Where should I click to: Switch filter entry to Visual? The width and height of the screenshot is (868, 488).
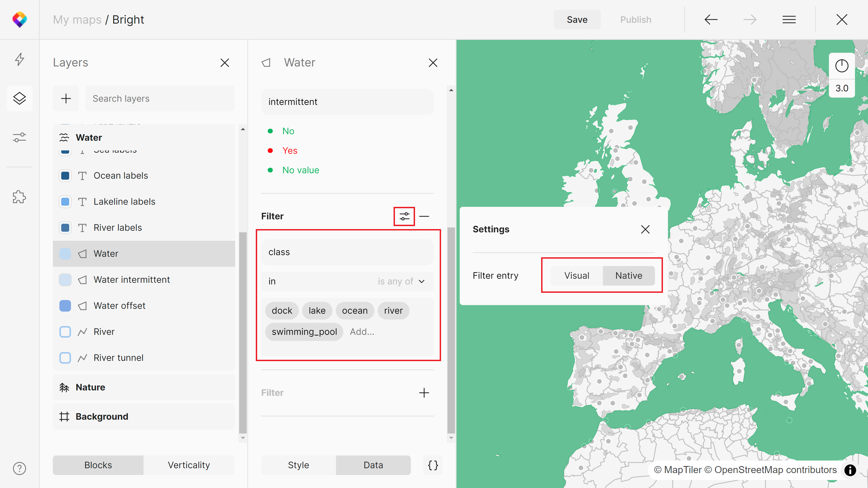[x=576, y=275]
